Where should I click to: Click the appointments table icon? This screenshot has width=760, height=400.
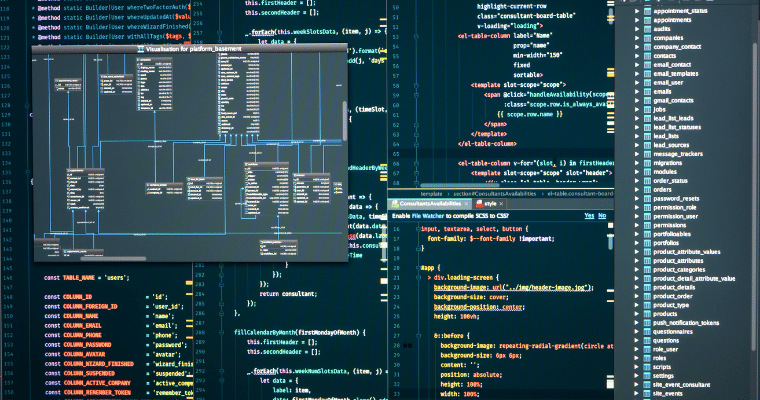point(647,20)
